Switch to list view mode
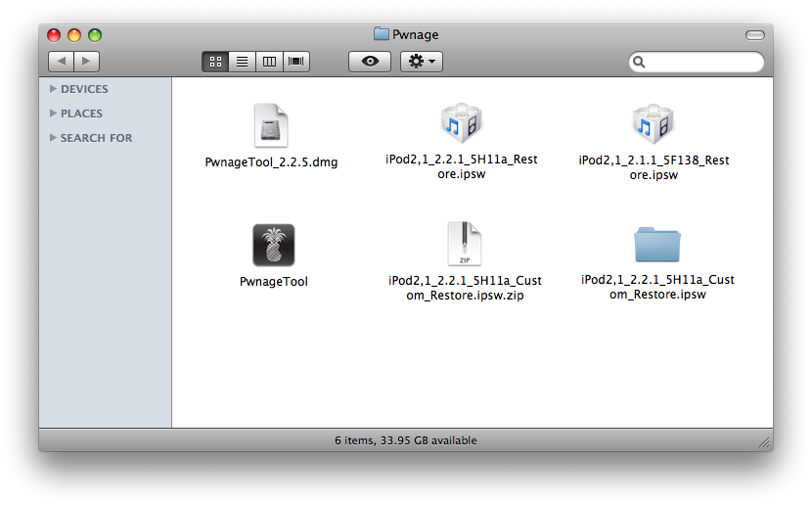This screenshot has width=812, height=505. coord(242,62)
